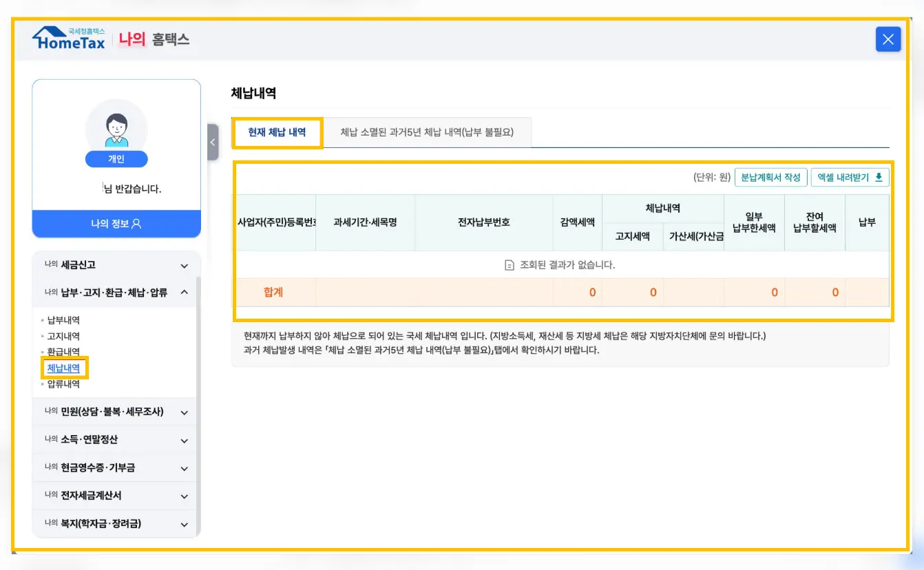Click 조회된 결과가 없습니다 message
924x570 pixels.
pyautogui.click(x=560, y=265)
